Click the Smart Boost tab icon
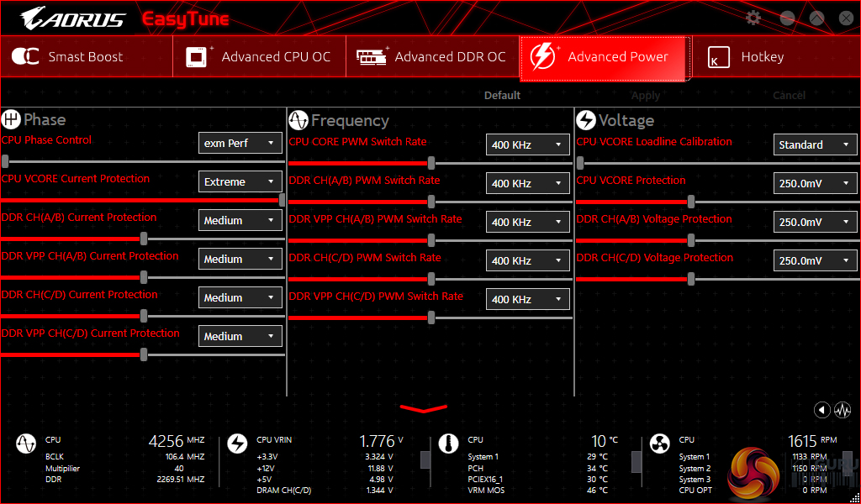 [x=25, y=56]
